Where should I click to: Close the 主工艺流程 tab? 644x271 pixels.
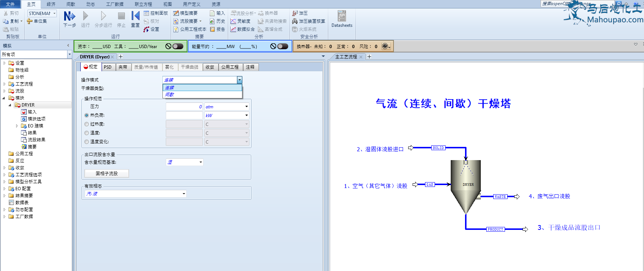point(361,57)
